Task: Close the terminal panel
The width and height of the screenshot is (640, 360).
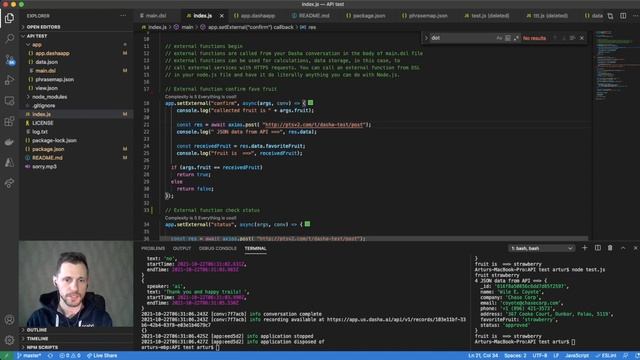Action: coord(636,248)
